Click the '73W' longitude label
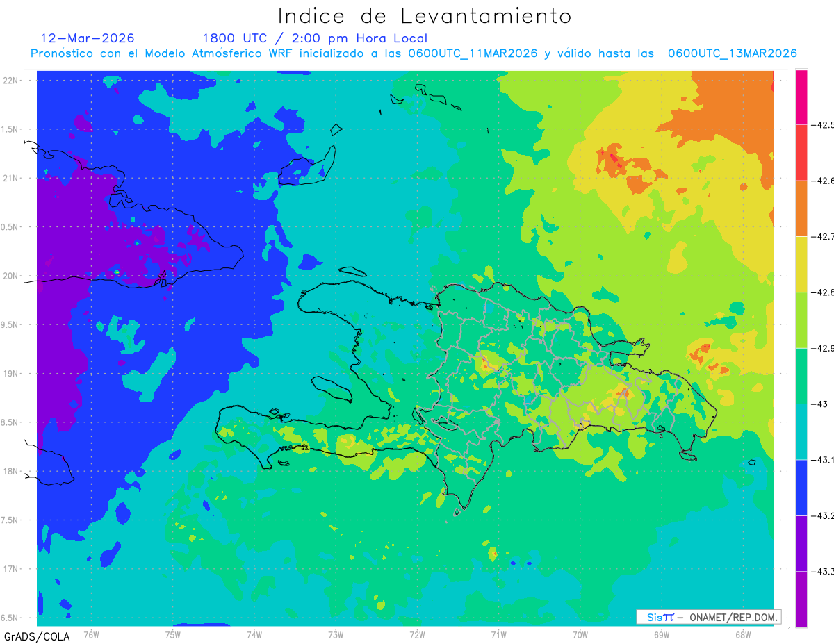This screenshot has width=834, height=644. [336, 634]
